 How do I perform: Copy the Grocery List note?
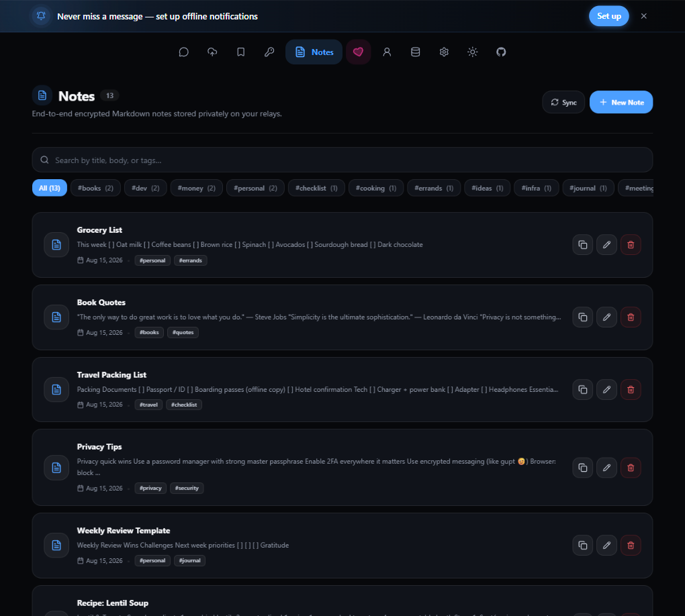click(x=583, y=244)
